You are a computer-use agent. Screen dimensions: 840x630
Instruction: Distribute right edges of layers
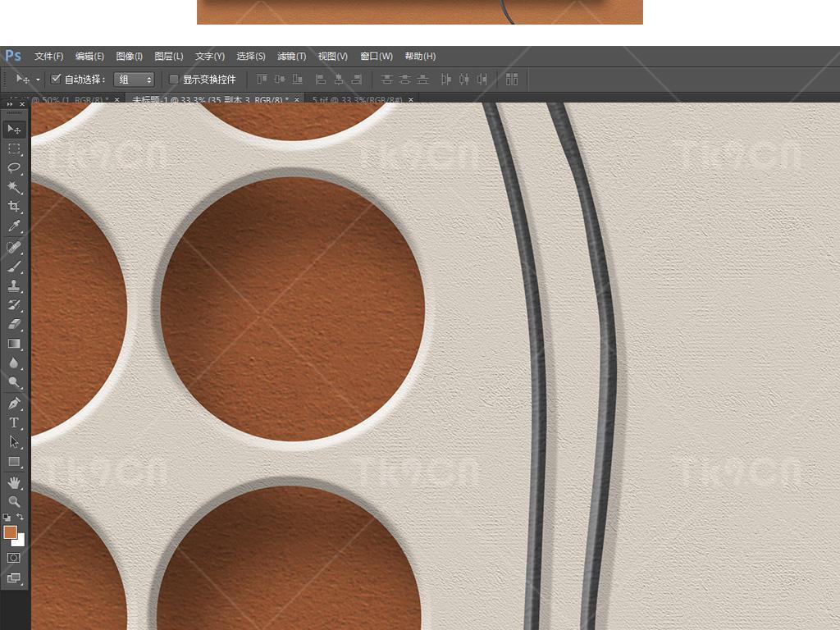click(482, 80)
